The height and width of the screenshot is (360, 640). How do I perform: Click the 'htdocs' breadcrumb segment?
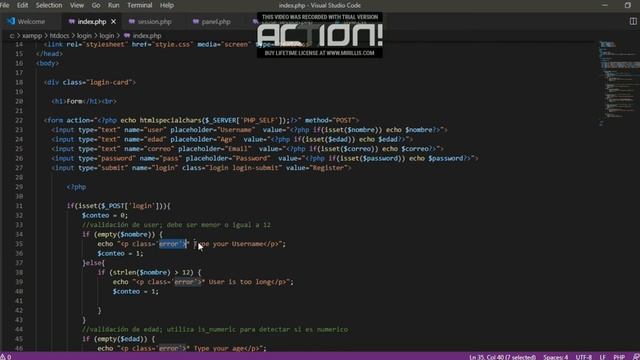pyautogui.click(x=59, y=36)
